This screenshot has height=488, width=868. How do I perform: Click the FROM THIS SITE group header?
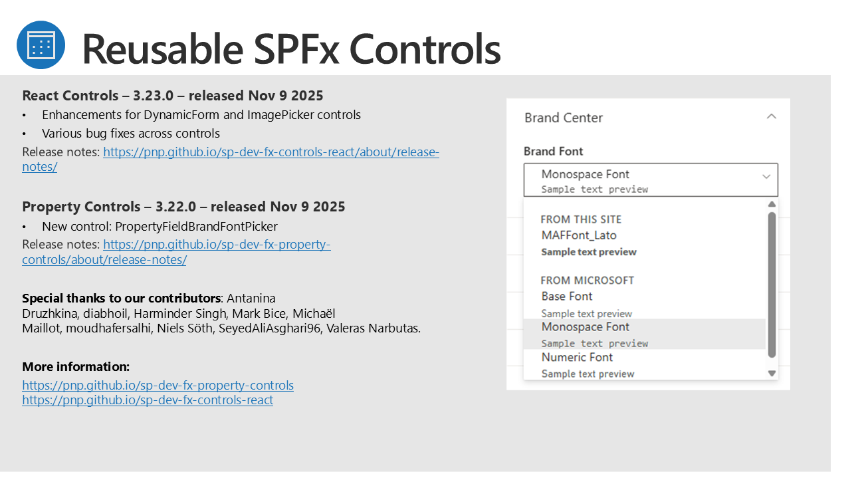click(x=581, y=219)
